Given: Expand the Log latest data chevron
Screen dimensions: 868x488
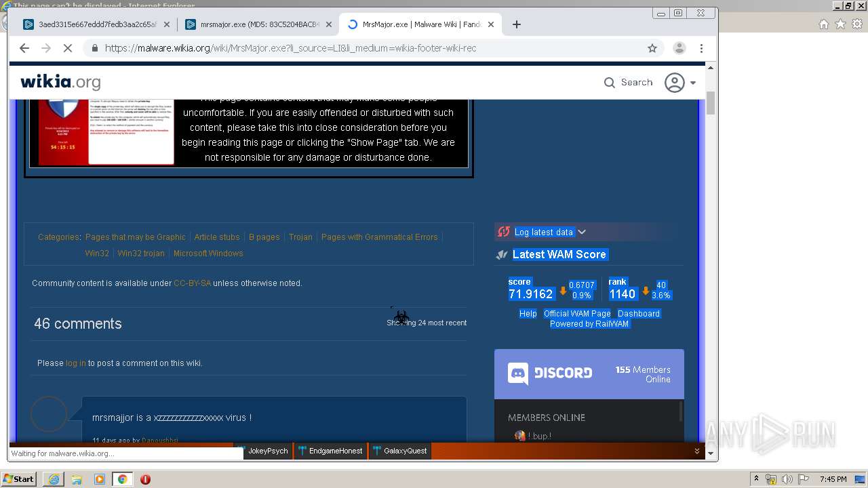Looking at the screenshot, I should (x=581, y=232).
